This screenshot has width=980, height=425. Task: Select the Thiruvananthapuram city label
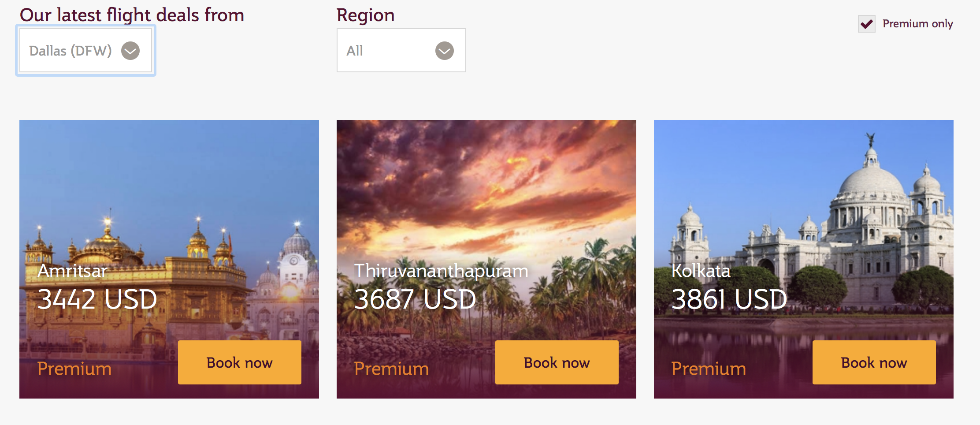(442, 271)
